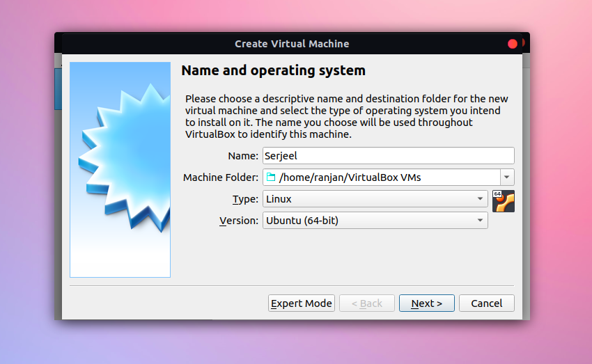Open the Machine Folder dropdown arrow

coord(506,177)
